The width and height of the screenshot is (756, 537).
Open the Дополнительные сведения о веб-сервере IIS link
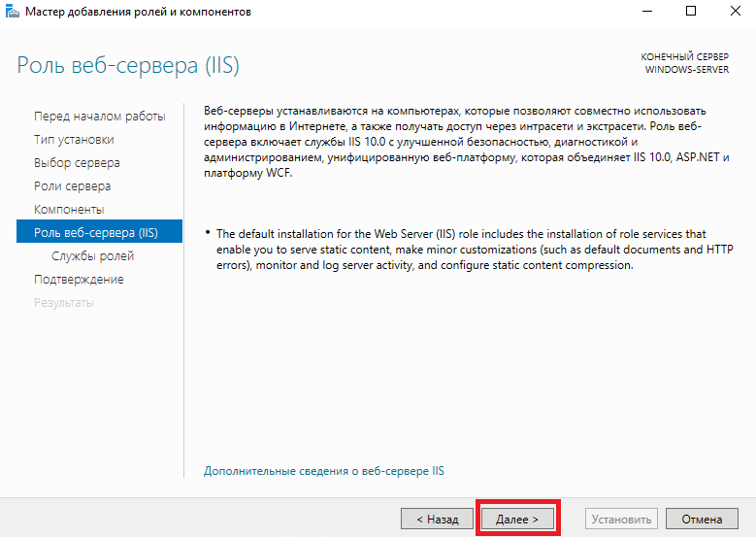323,471
